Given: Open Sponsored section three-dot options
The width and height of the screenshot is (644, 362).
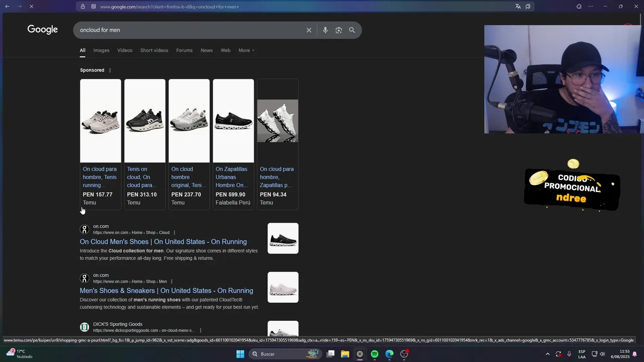Looking at the screenshot, I should (110, 70).
